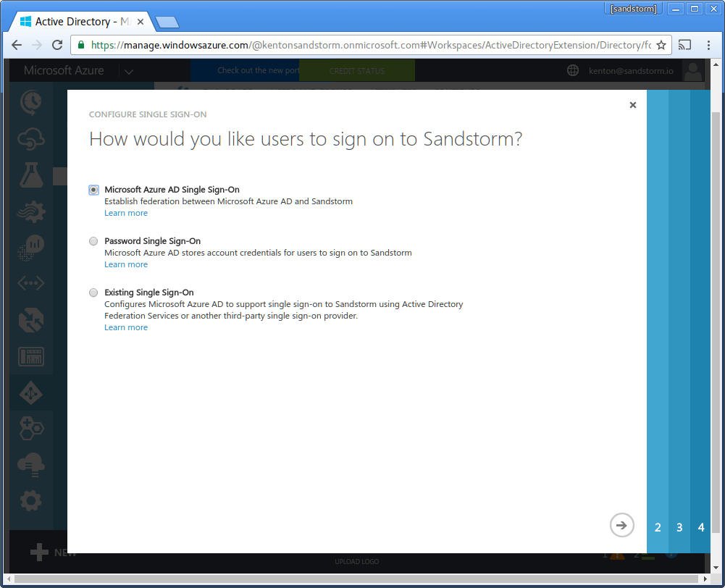Go to next wizard step arrow

click(x=621, y=525)
